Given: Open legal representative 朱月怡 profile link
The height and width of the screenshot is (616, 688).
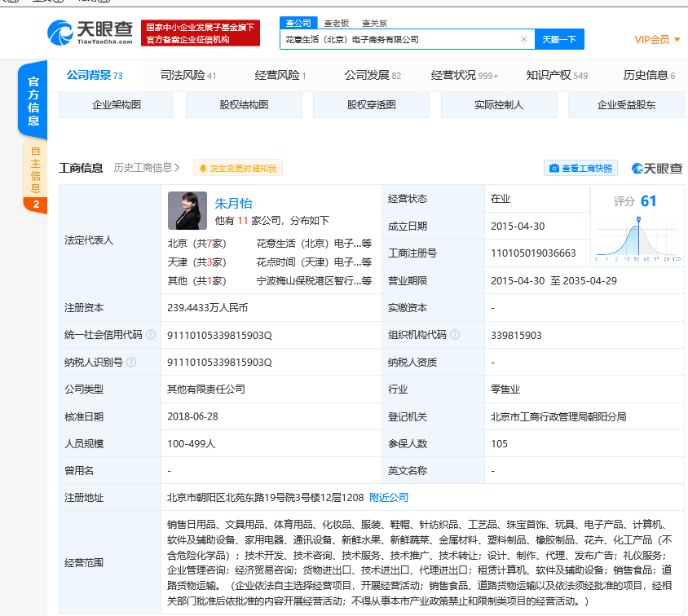Looking at the screenshot, I should (x=233, y=204).
